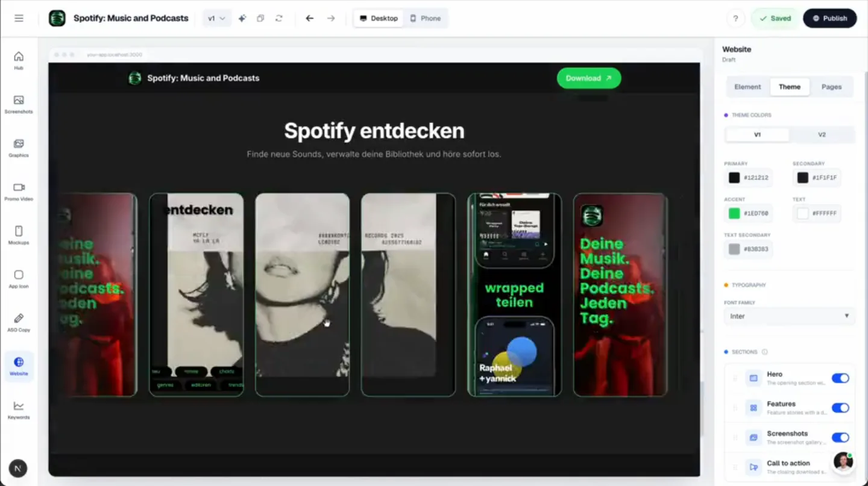Switch to Desktop preview mode

coord(379,18)
